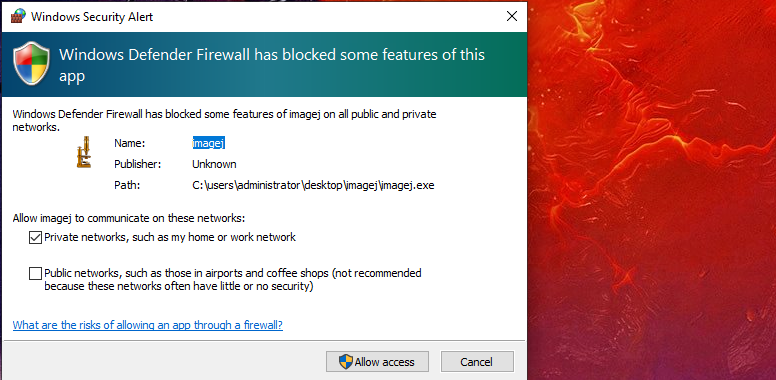776x380 pixels.
Task: Click the Path: label
Action: point(127,186)
